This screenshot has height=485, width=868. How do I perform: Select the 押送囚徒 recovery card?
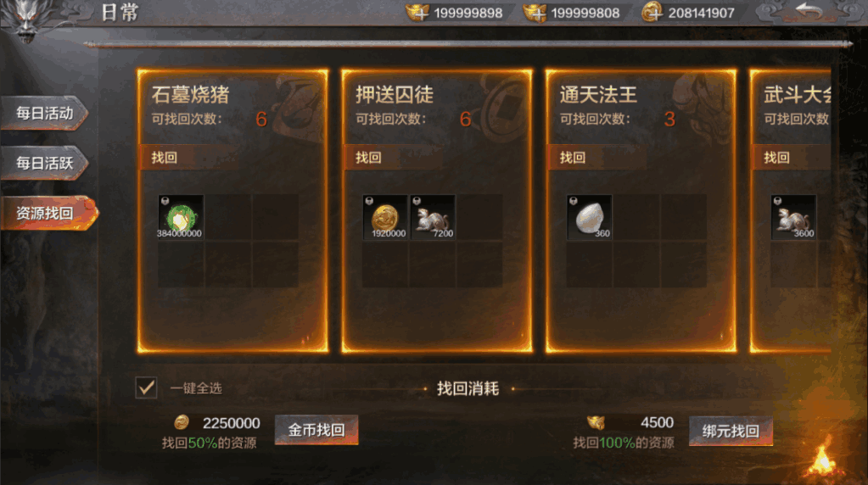(437, 210)
